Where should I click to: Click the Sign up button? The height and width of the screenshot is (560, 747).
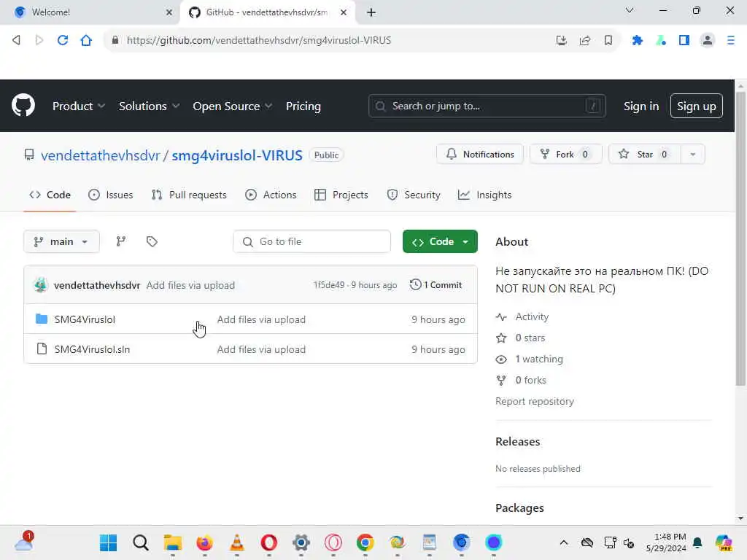(x=696, y=106)
